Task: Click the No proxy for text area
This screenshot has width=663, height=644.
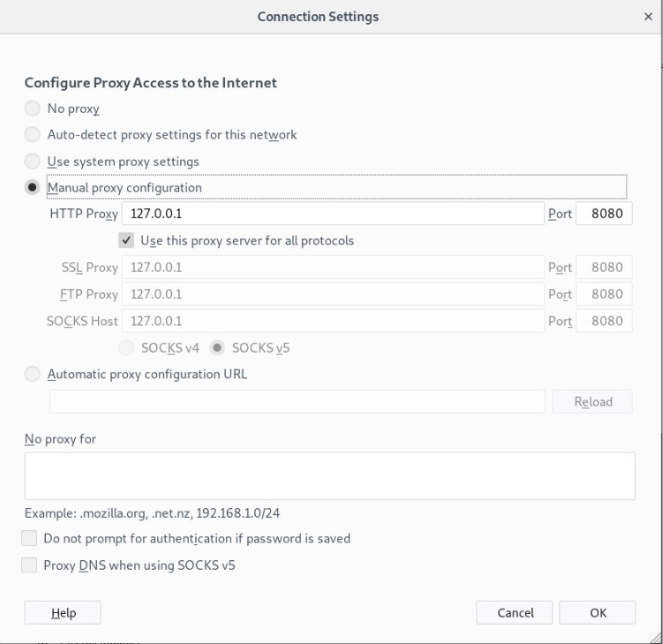Action: [329, 476]
